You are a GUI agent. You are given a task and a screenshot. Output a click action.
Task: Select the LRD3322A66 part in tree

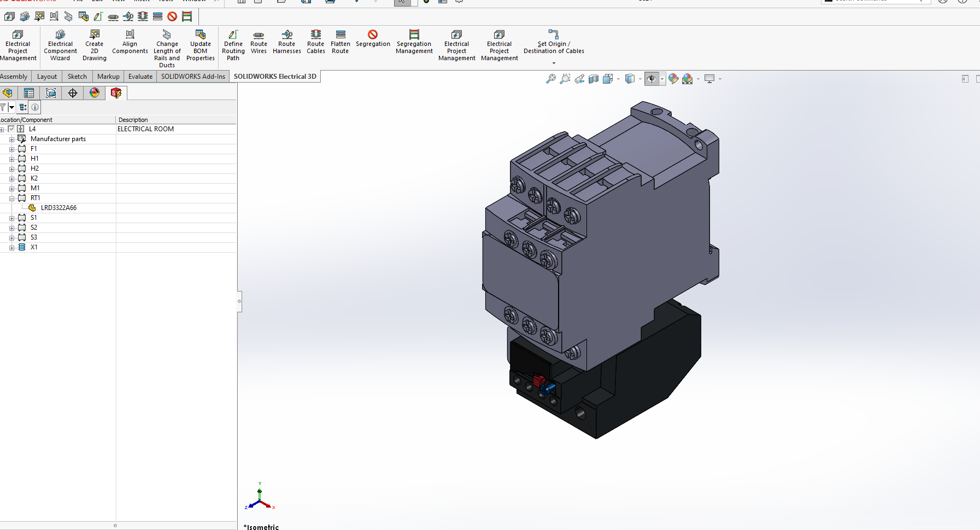(x=58, y=208)
